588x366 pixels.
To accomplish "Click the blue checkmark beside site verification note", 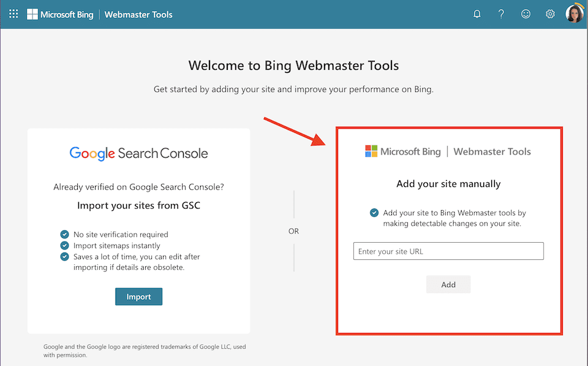I will 374,213.
